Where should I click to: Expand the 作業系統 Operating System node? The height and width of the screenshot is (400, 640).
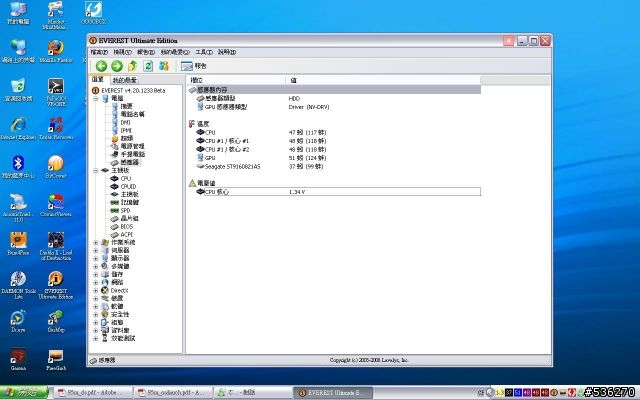[96, 242]
